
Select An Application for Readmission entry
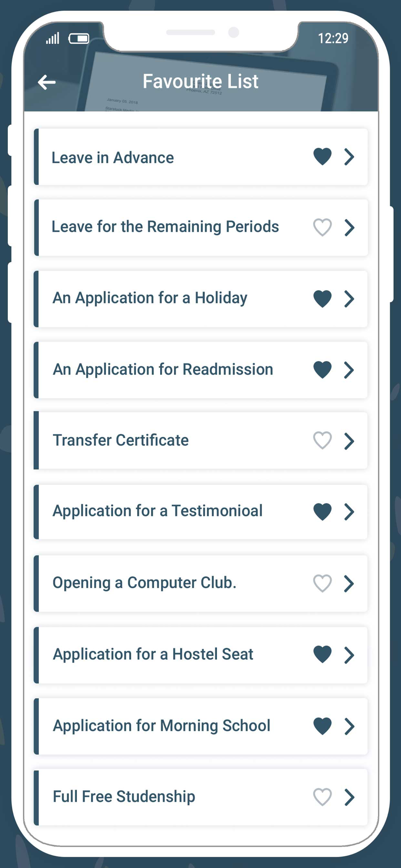point(200,370)
